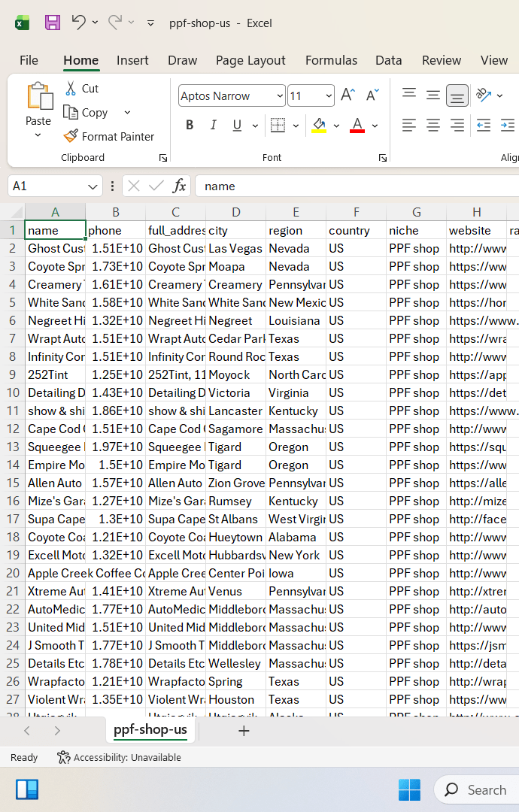This screenshot has height=812, width=519.
Task: Activate the Format Painter
Action: pyautogui.click(x=109, y=136)
